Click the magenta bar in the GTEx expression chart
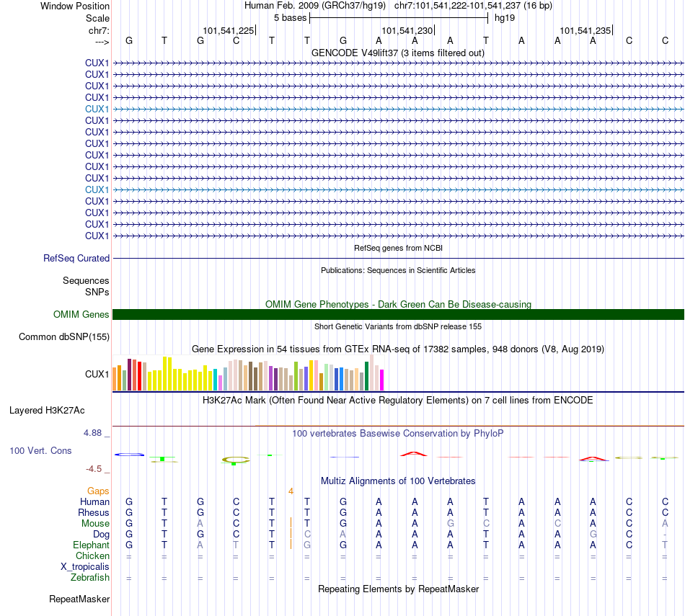685x616 pixels. coord(381,380)
